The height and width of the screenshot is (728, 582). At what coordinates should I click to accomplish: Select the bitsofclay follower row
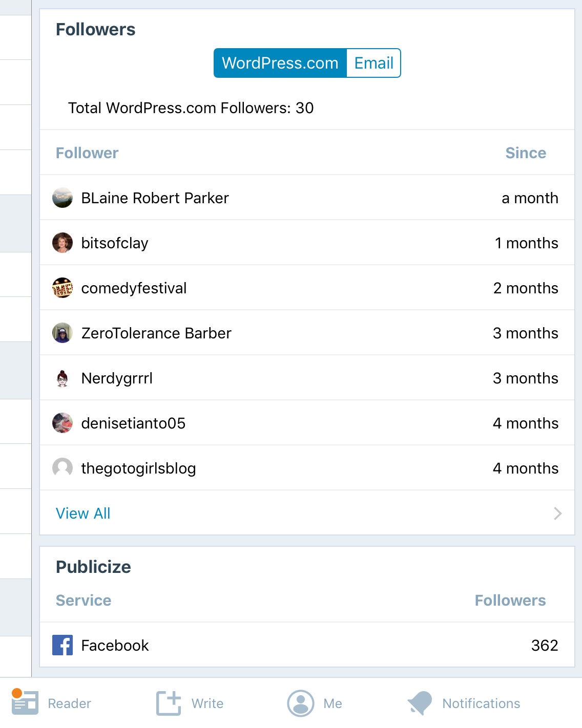click(306, 243)
